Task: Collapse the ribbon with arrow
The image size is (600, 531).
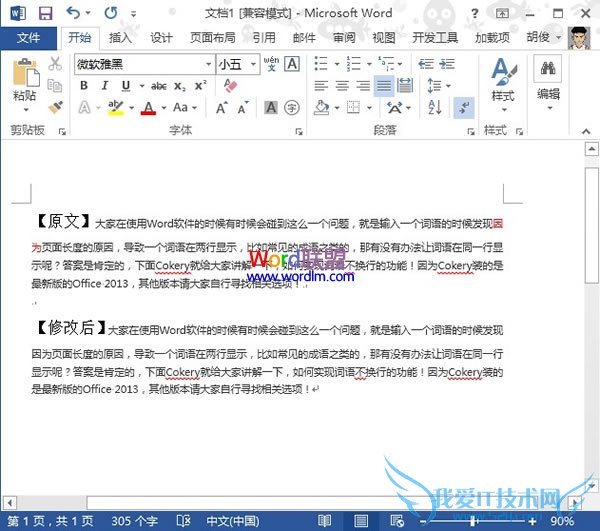Action: (586, 131)
